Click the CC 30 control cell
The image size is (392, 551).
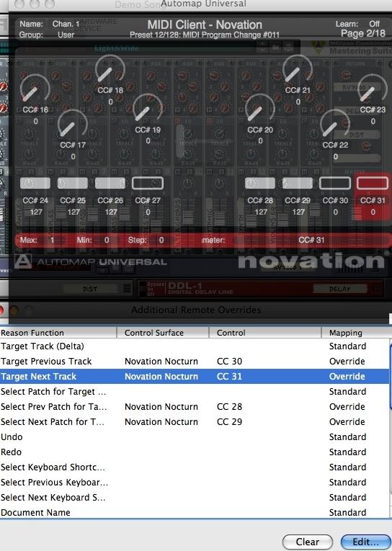pyautogui.click(x=230, y=362)
